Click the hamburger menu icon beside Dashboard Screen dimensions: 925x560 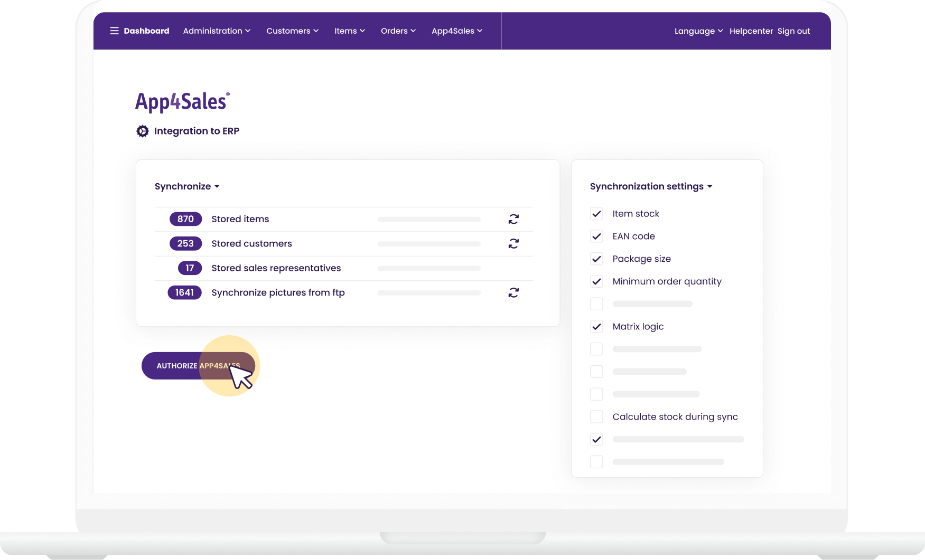[114, 31]
